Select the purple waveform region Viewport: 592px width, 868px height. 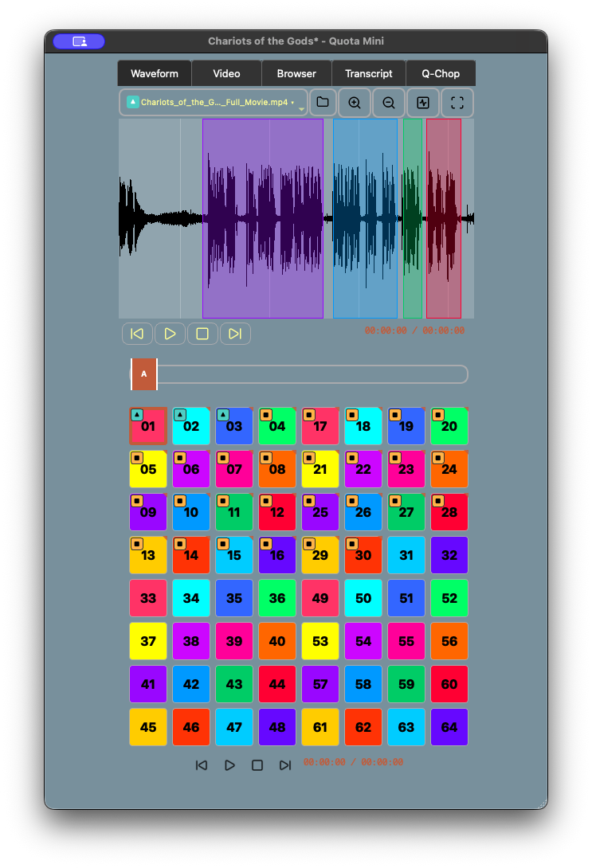pos(263,219)
